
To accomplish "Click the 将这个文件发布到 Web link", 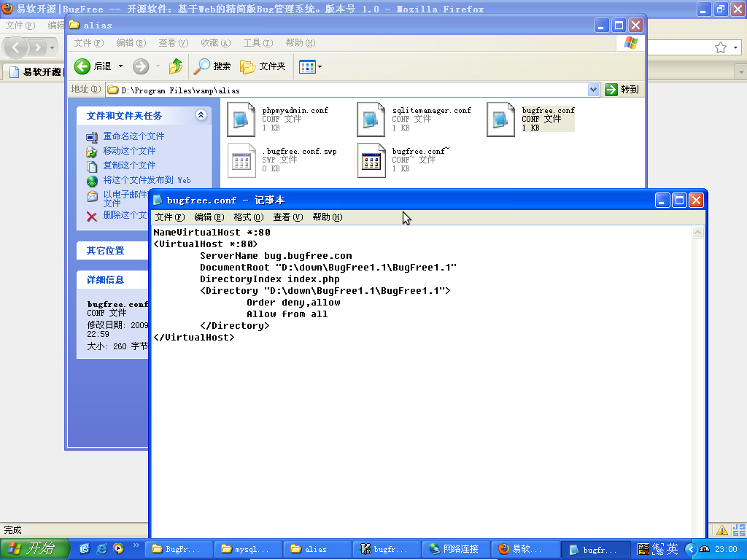I will pyautogui.click(x=147, y=181).
